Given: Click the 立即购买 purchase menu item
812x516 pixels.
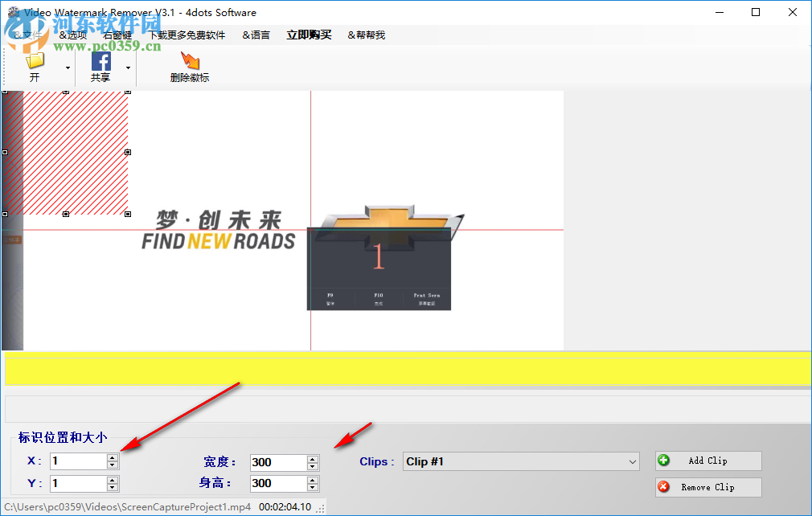Looking at the screenshot, I should click(x=309, y=35).
